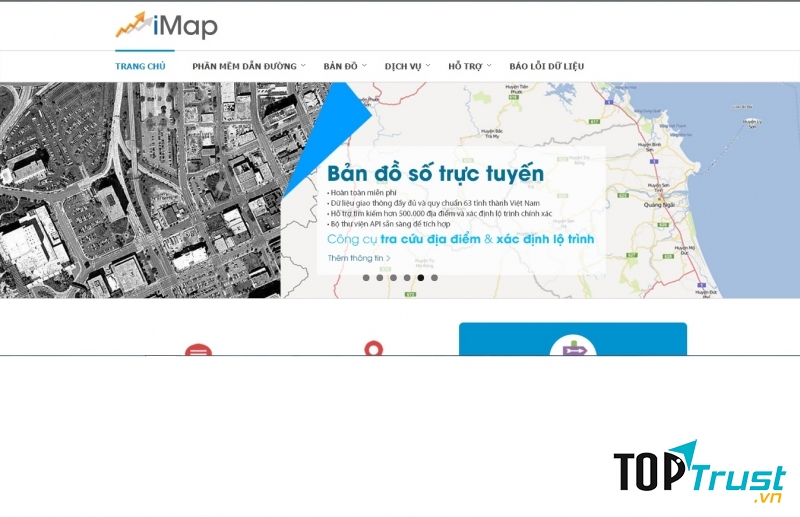Select the first carousel slide dot
This screenshot has width=800, height=517.
coord(366,278)
